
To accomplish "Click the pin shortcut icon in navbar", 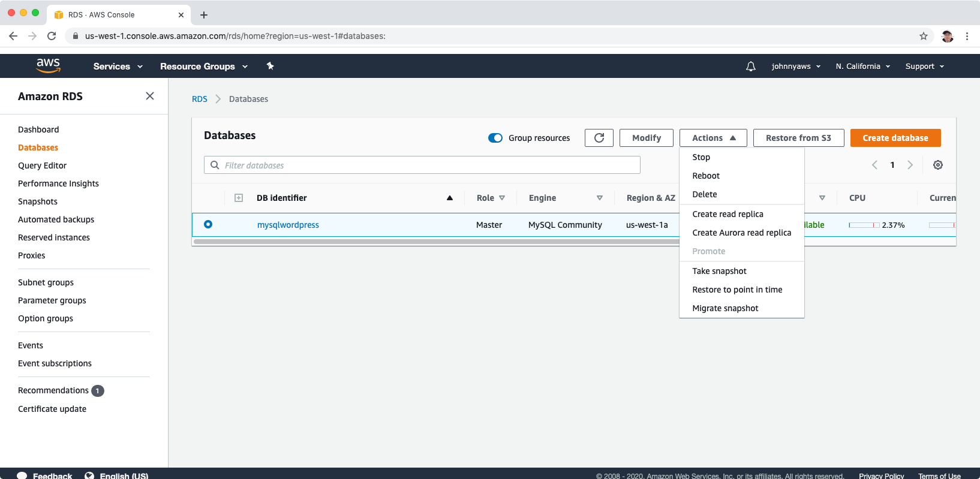I will tap(270, 66).
